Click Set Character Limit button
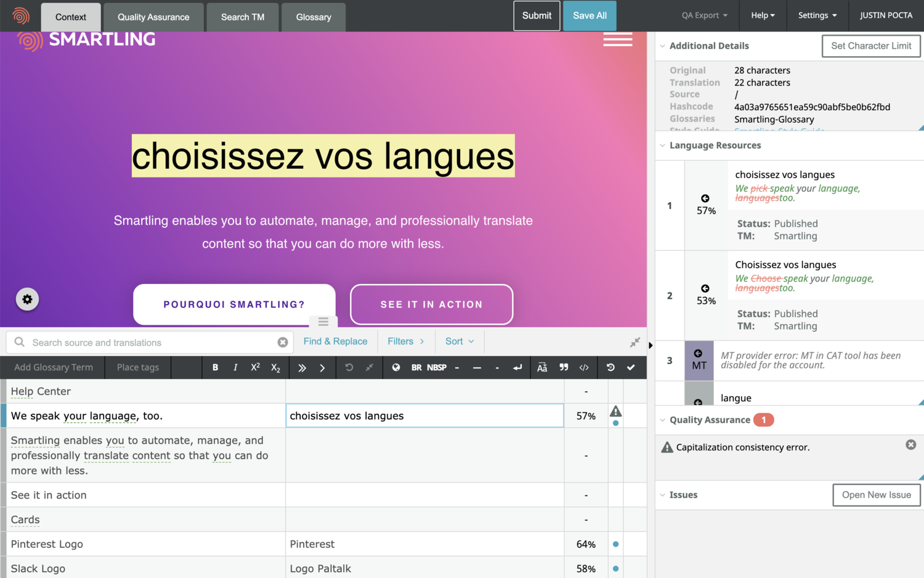The height and width of the screenshot is (578, 924). click(x=871, y=46)
